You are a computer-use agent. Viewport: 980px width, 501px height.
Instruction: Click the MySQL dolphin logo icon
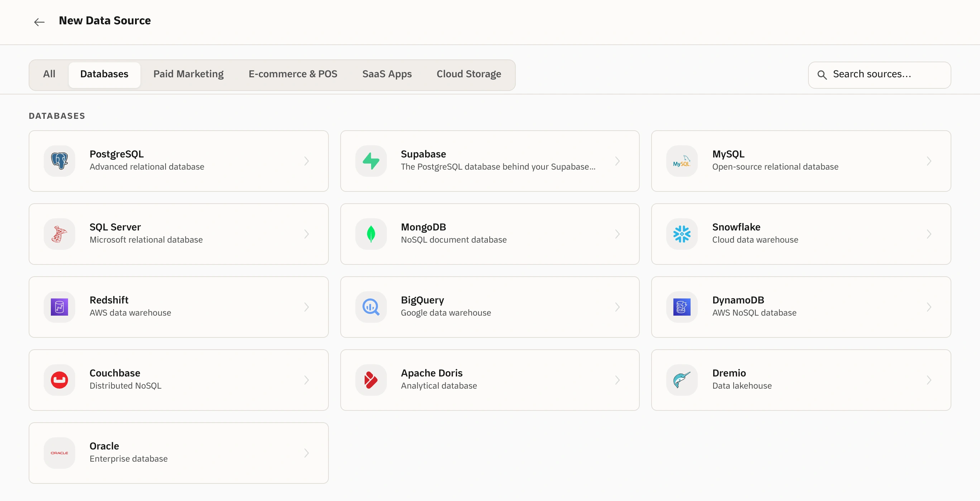pos(682,161)
